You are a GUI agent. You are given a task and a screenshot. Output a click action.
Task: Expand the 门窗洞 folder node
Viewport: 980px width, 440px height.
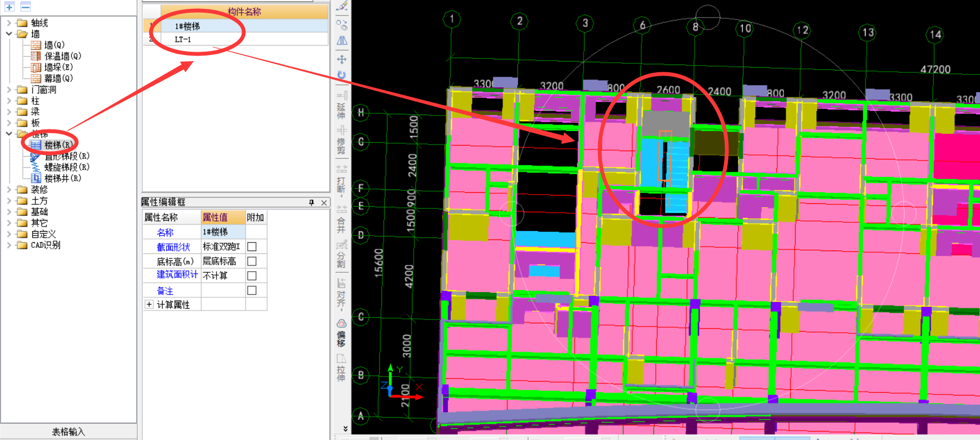(9, 89)
